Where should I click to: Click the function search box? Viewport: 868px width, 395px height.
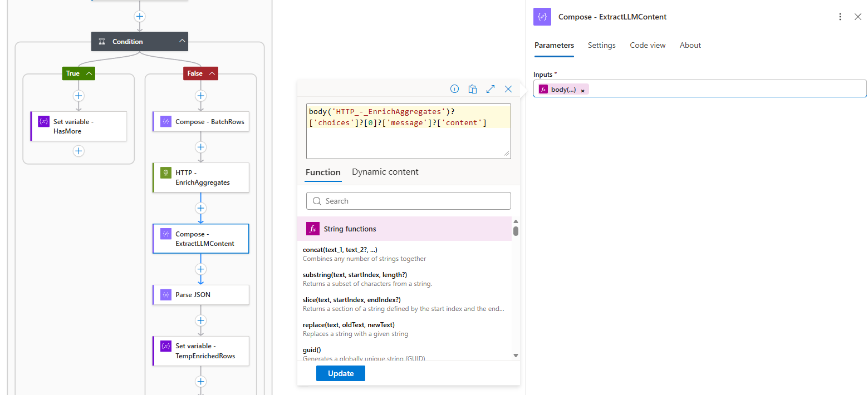tap(408, 201)
